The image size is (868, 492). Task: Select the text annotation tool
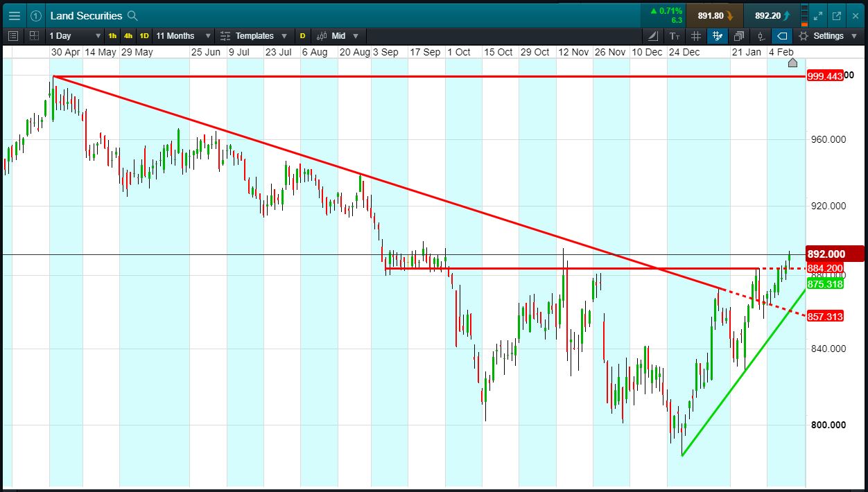coord(675,35)
